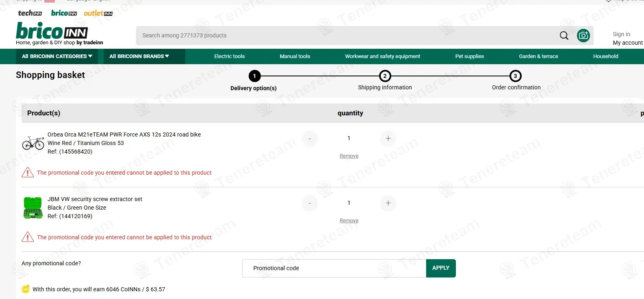Switch to the techINN store logo
Viewport: 644px width, 299px height.
[30, 13]
